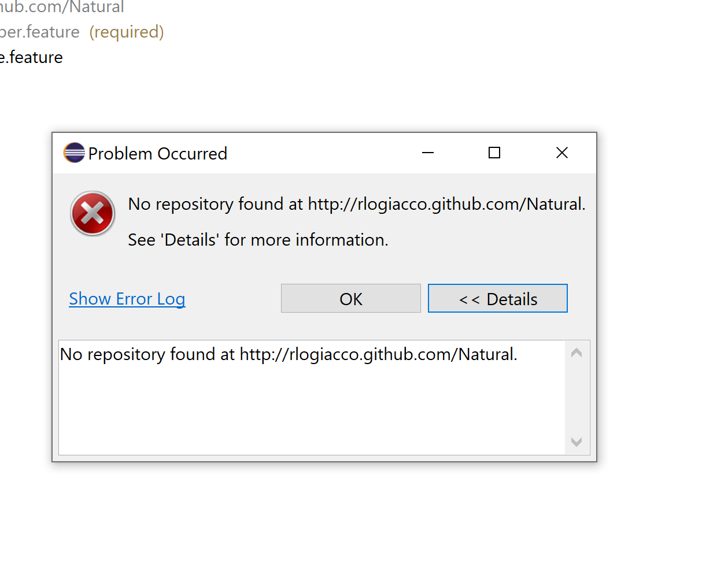This screenshot has width=728, height=571.
Task: Select the 'hub.com/Natural' item in background
Action: point(61,7)
